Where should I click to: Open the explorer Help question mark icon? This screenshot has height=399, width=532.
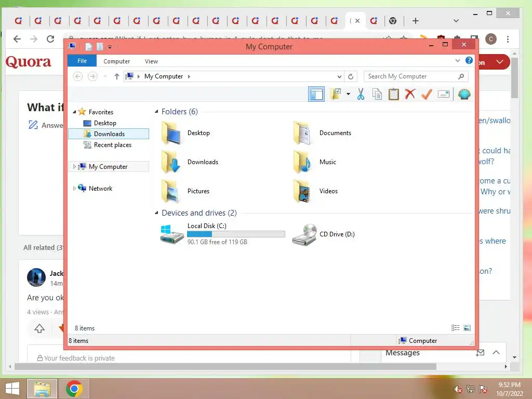[469, 60]
